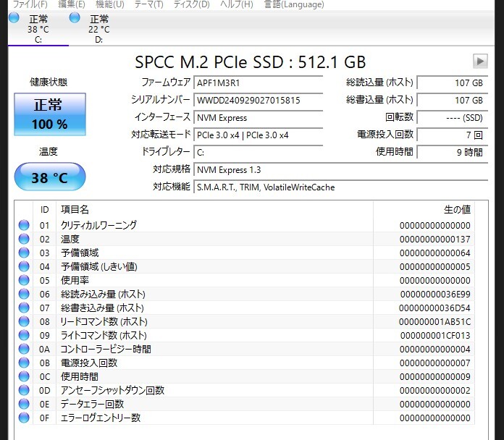Click total host reads value box by 総読込量
504x440 pixels.
pos(453,82)
